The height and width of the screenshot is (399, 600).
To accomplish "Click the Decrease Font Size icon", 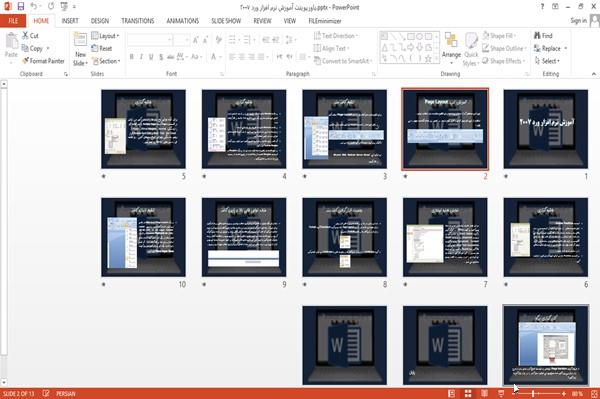I will (x=205, y=40).
